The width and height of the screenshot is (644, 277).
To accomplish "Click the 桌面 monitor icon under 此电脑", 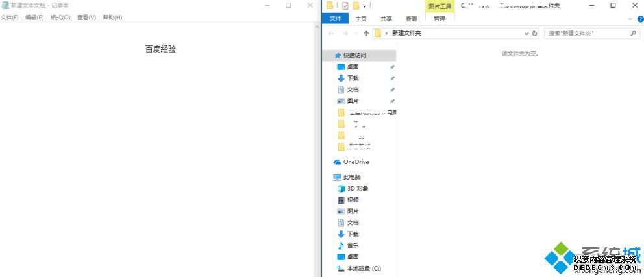I will tap(340, 257).
